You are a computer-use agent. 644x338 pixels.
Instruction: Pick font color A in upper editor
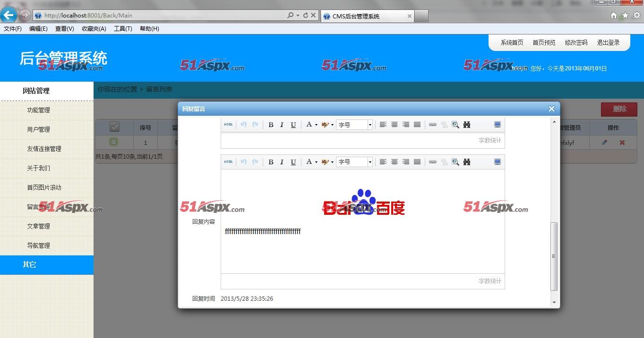[x=309, y=125]
